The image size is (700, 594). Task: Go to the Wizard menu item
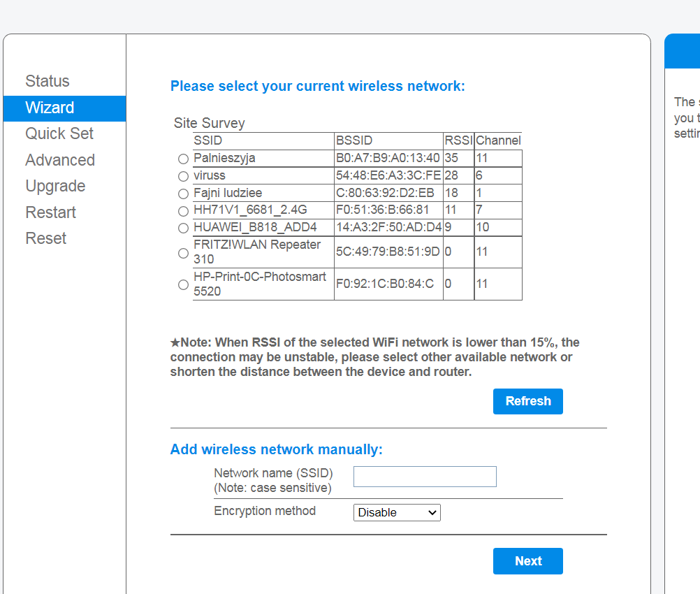pos(50,108)
